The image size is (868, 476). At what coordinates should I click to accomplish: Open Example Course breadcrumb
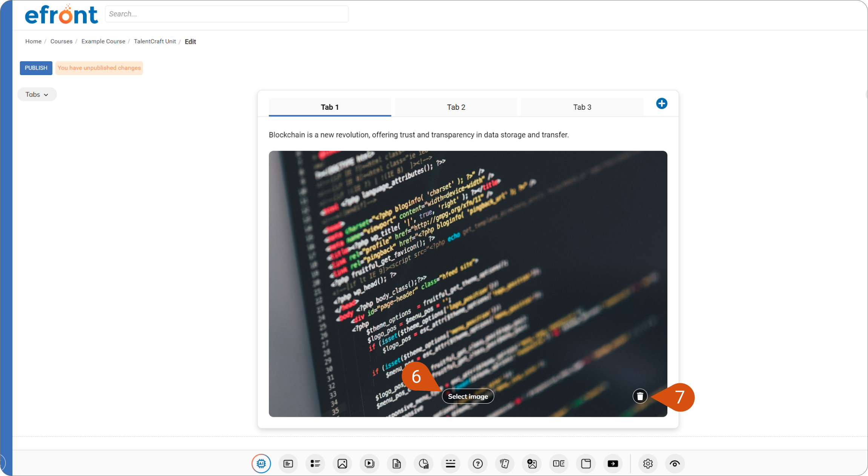103,41
